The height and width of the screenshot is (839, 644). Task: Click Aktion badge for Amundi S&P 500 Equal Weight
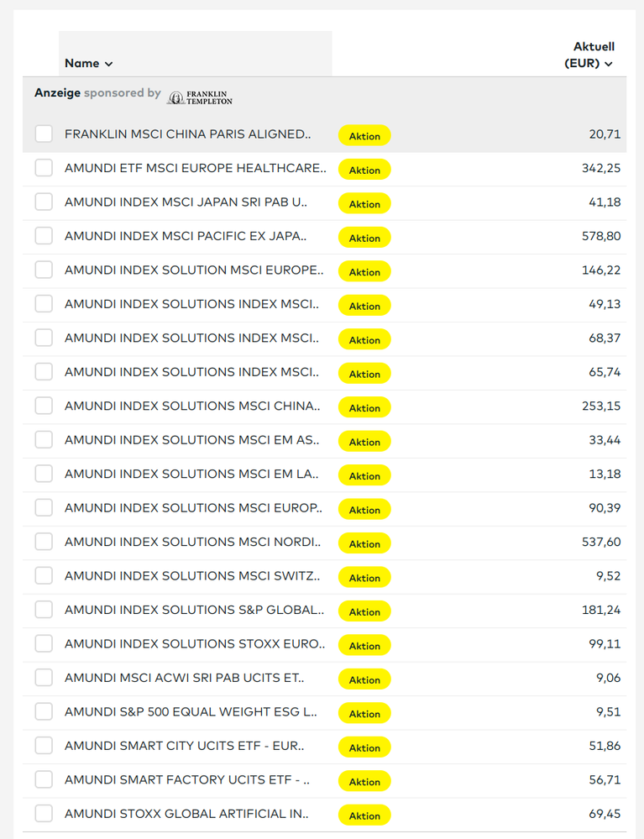[364, 713]
